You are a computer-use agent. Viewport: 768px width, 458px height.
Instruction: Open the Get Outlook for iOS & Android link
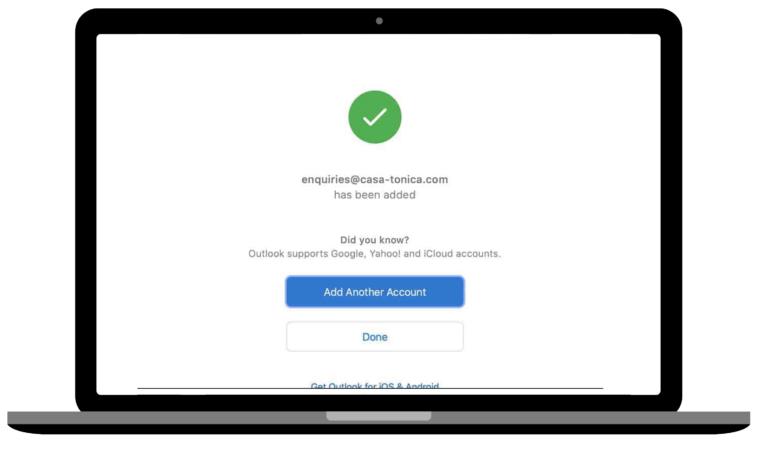pos(375,386)
